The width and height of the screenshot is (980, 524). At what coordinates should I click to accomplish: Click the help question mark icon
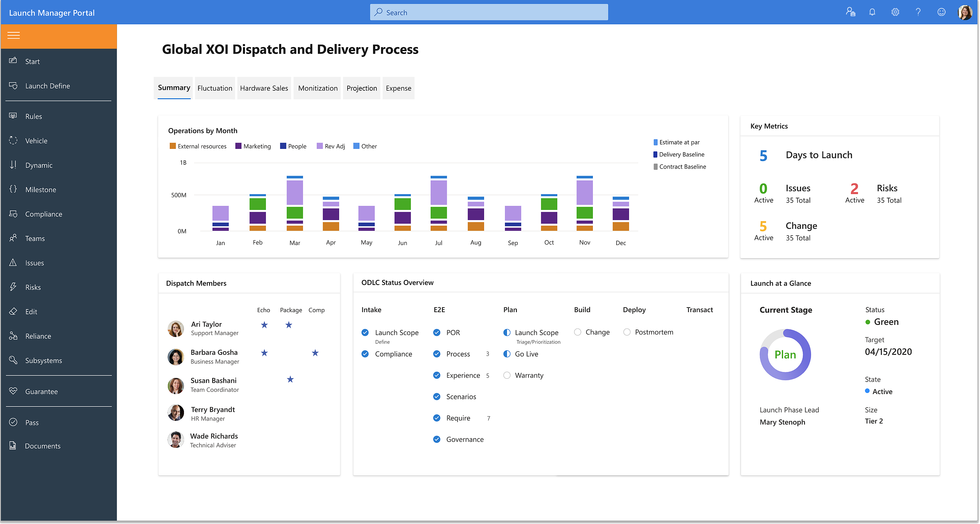(918, 12)
